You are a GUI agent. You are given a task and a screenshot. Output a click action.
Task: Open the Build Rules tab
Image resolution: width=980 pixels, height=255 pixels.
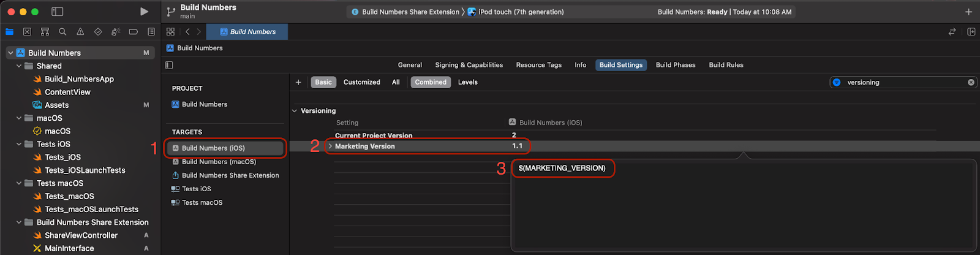726,65
